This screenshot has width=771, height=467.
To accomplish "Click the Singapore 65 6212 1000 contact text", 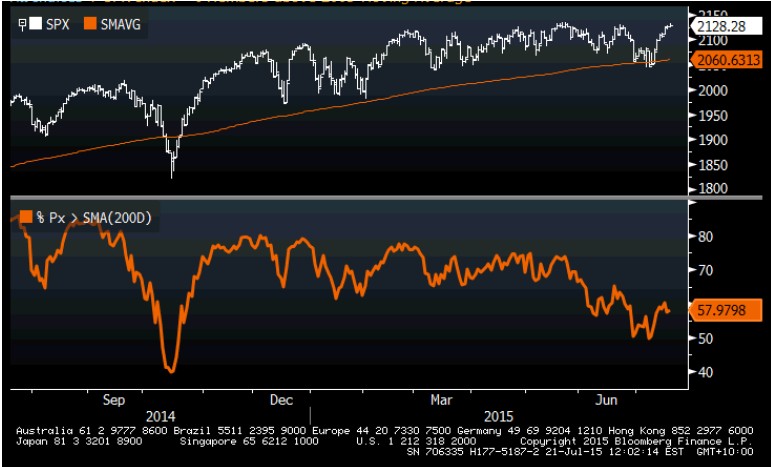I will (x=249, y=441).
